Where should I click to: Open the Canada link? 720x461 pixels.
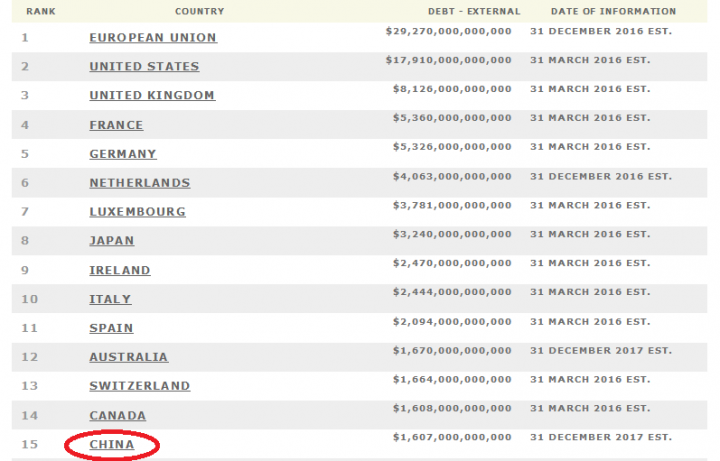click(x=118, y=416)
